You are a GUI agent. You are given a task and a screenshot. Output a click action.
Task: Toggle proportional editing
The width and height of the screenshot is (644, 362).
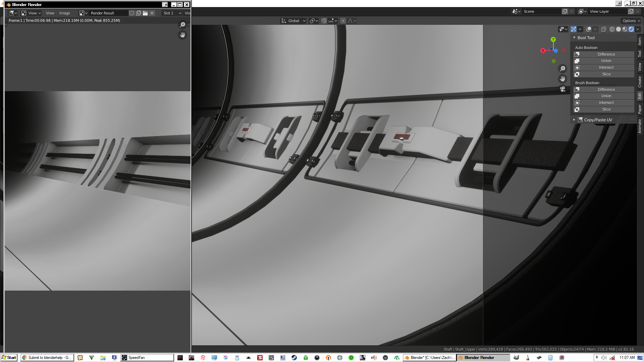[x=343, y=21]
